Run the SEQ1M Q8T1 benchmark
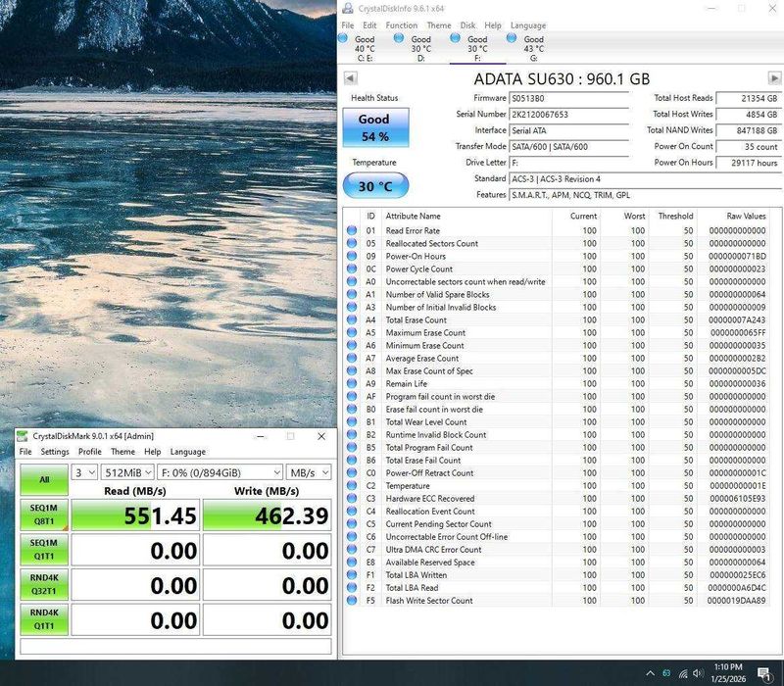The image size is (784, 686). (x=44, y=514)
